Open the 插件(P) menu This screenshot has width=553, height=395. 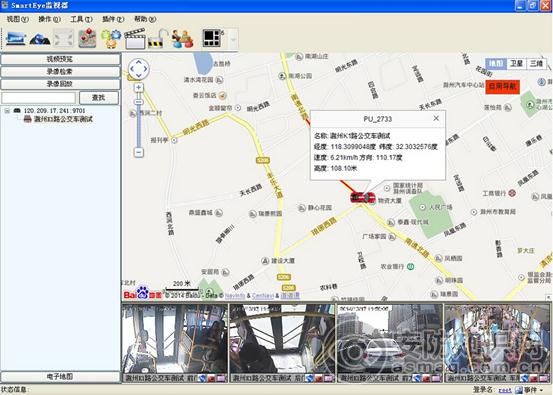point(113,19)
